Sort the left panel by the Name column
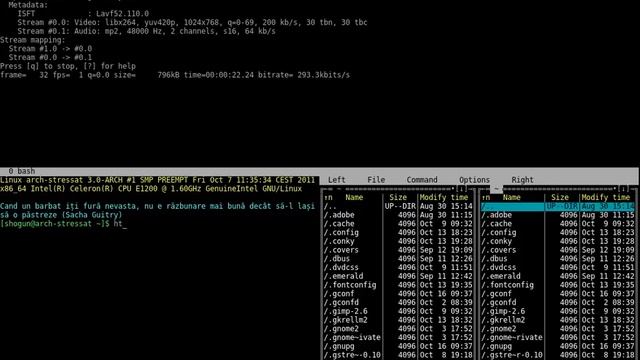Screen dimensions: 640x360 tap(354, 198)
